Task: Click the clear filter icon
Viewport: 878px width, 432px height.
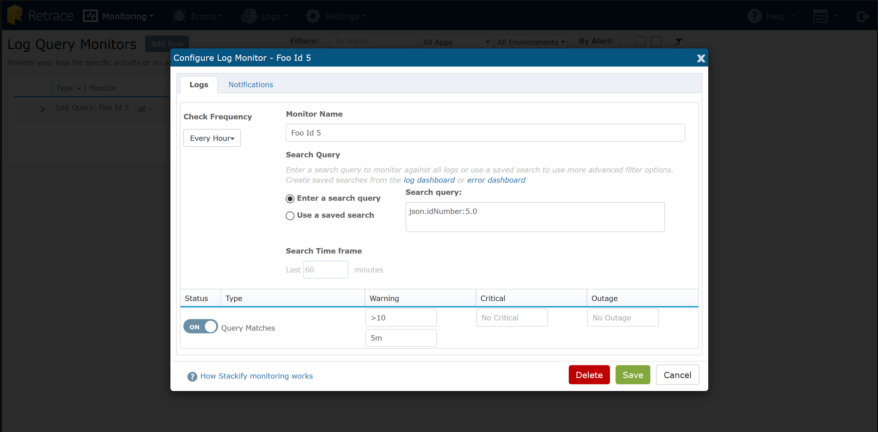Action: 678,41
